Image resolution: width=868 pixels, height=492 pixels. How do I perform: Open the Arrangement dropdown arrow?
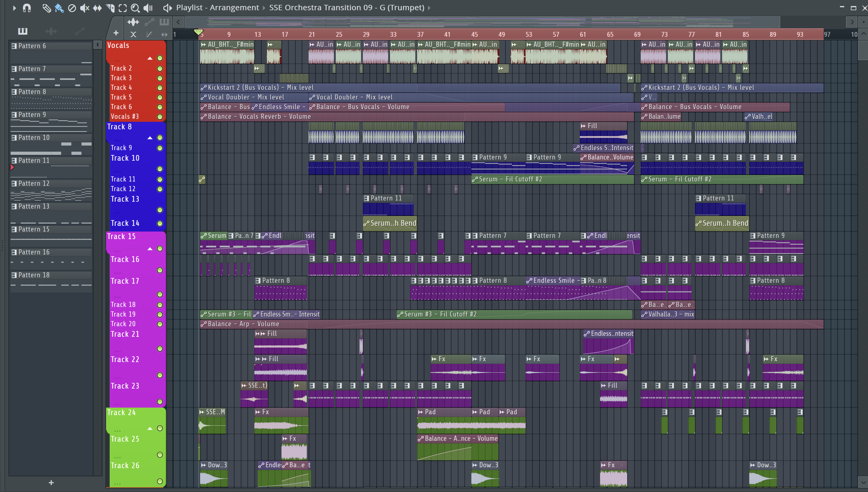click(264, 8)
